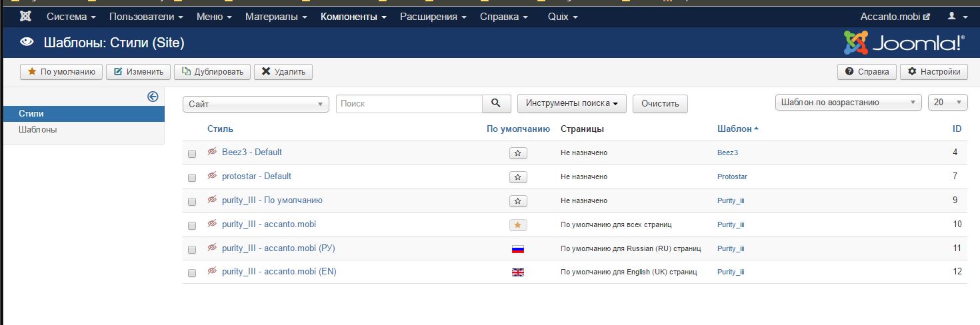Click the Изменить toolbar button
980x325 pixels.
139,72
